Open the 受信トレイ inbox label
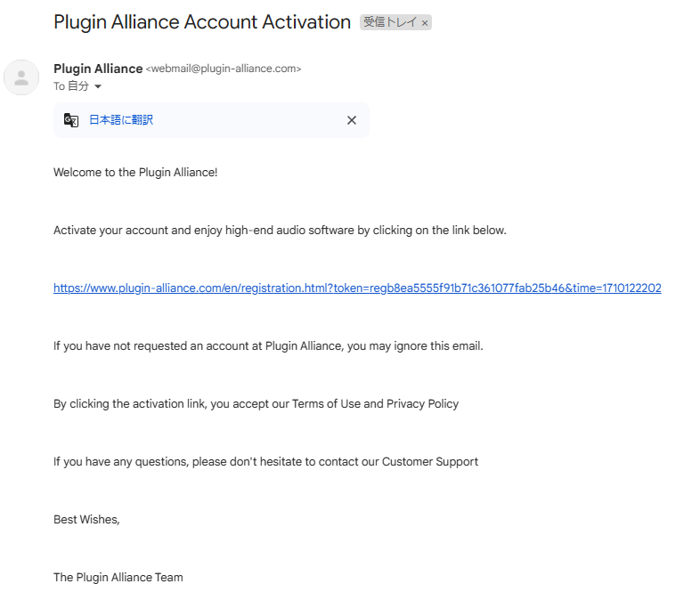The image size is (700, 600). [x=390, y=22]
